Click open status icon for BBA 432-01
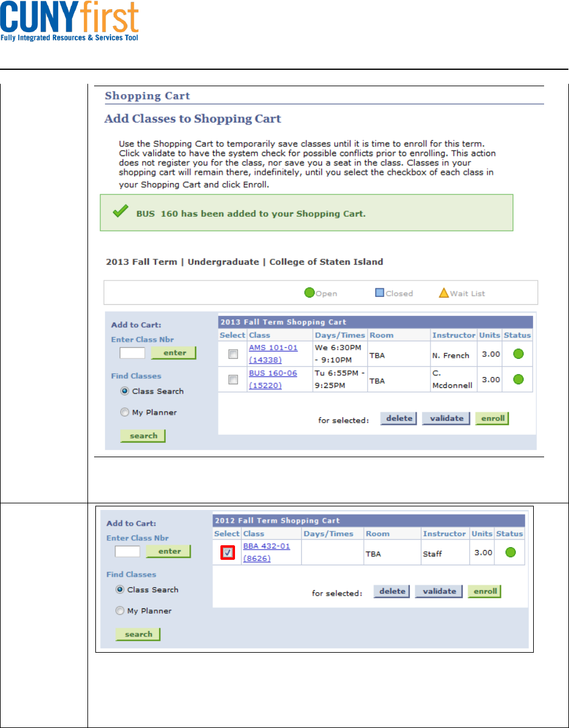The image size is (569, 728). [511, 553]
